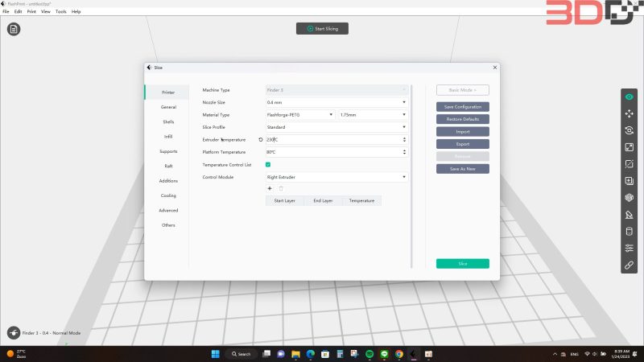Click the green Slice button
The image size is (644, 362).
click(x=462, y=264)
